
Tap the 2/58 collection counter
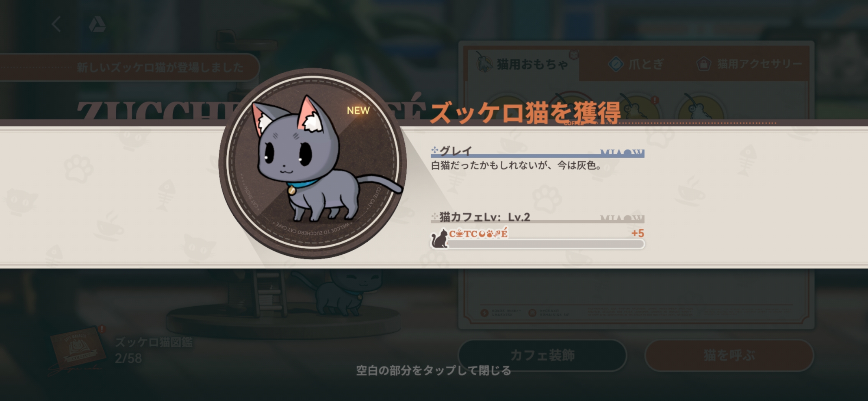128,358
